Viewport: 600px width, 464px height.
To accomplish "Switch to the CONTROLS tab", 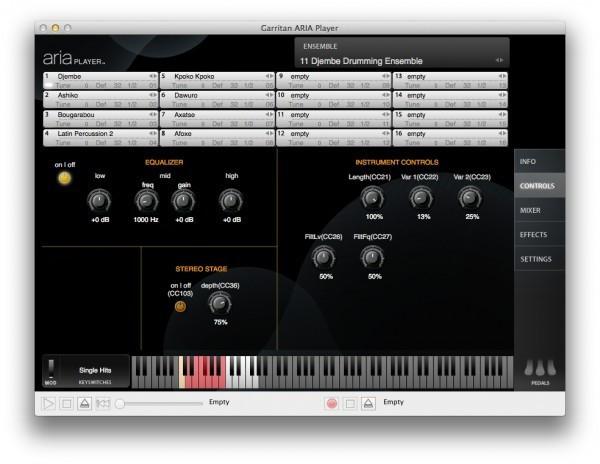I will (540, 186).
